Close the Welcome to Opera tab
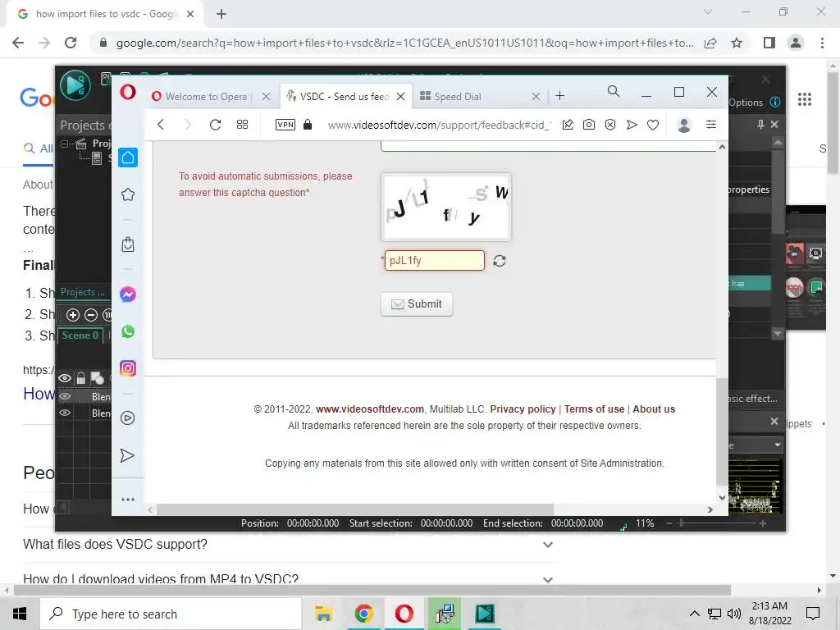 [267, 97]
